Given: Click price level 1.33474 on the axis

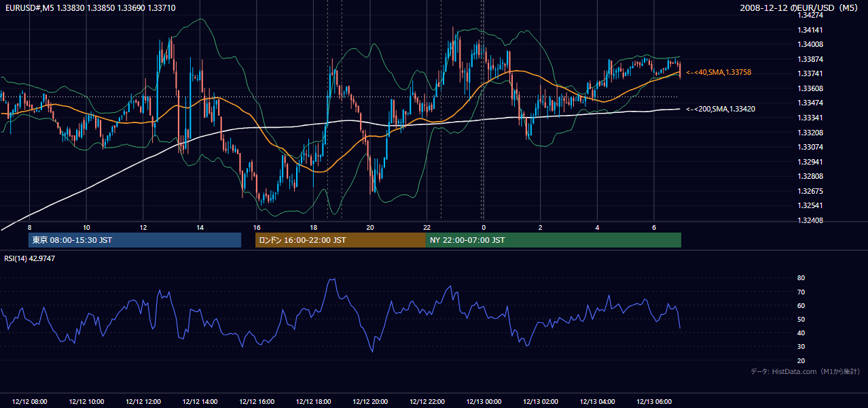Looking at the screenshot, I should pyautogui.click(x=811, y=103).
